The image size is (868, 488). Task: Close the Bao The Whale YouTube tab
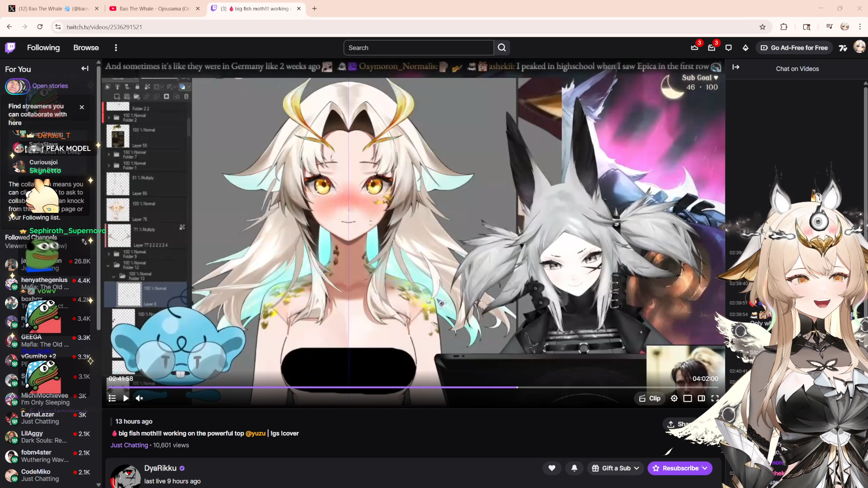pos(198,9)
